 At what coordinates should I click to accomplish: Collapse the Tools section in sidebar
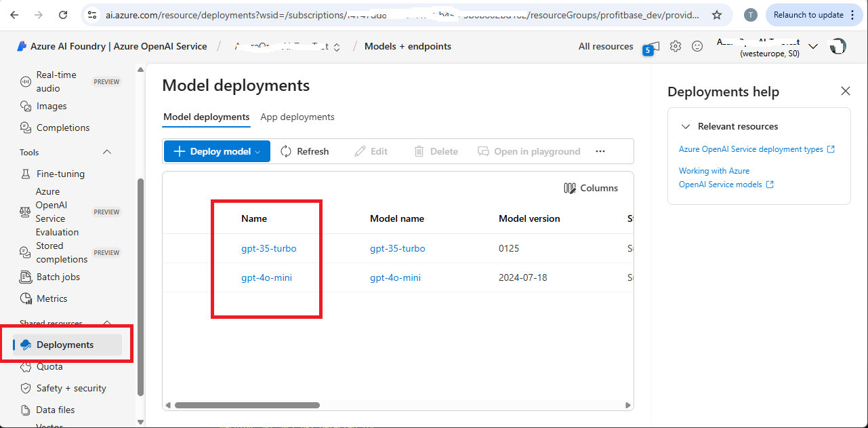click(107, 152)
